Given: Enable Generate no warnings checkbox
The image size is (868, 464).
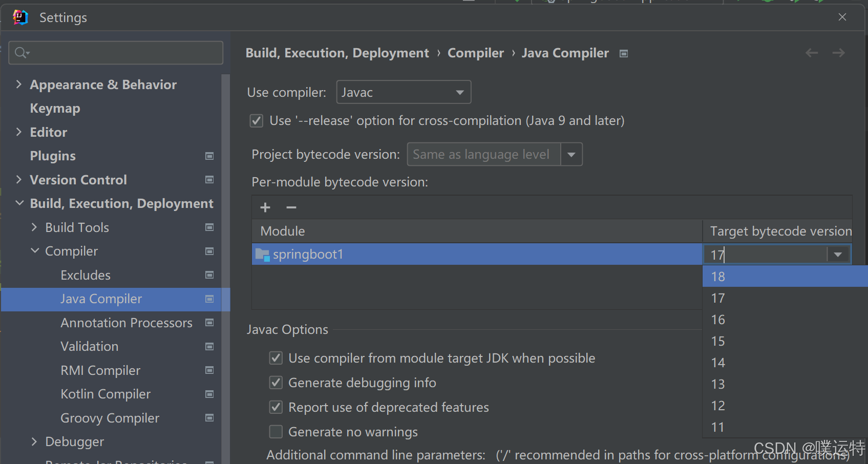Looking at the screenshot, I should click(x=276, y=432).
